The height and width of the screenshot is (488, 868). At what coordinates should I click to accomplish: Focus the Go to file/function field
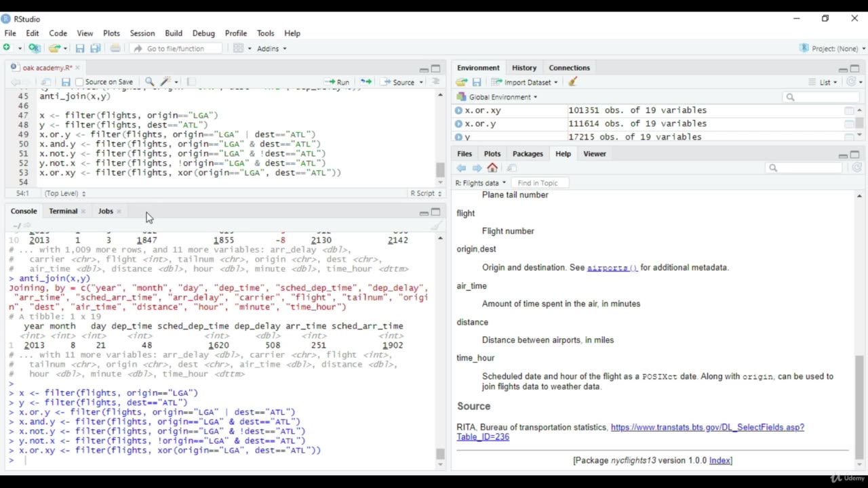click(176, 49)
